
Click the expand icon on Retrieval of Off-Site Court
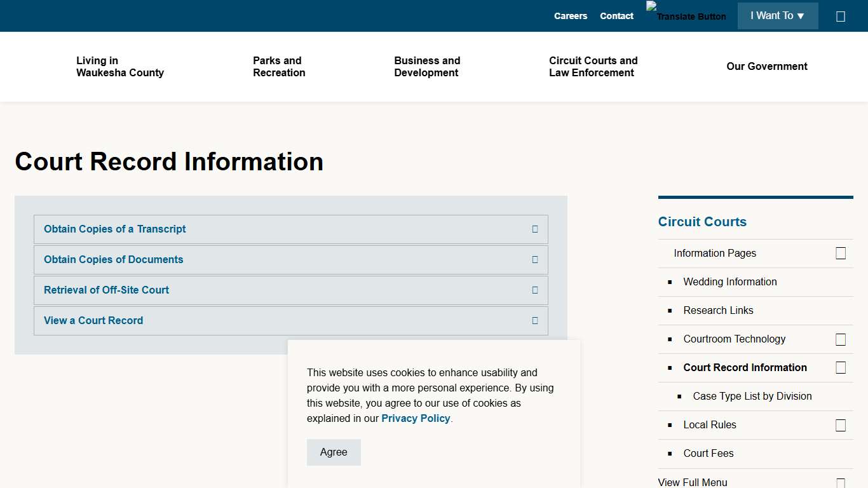click(x=534, y=290)
